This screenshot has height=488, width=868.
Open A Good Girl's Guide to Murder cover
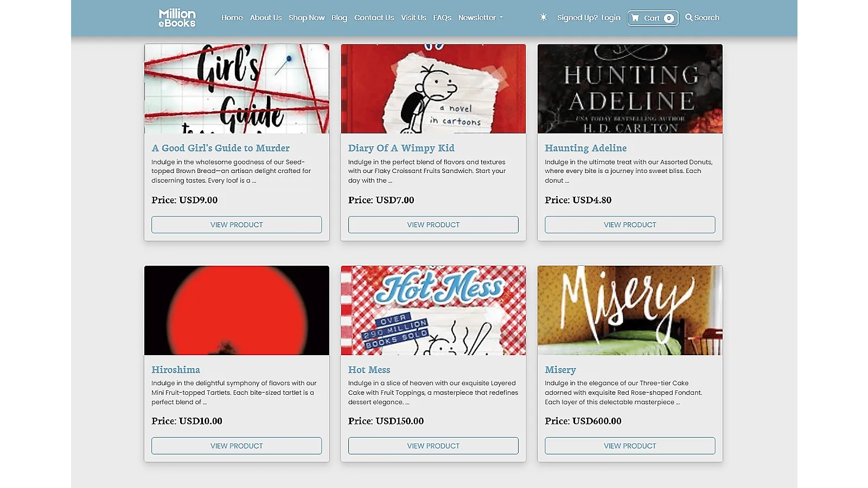237,88
